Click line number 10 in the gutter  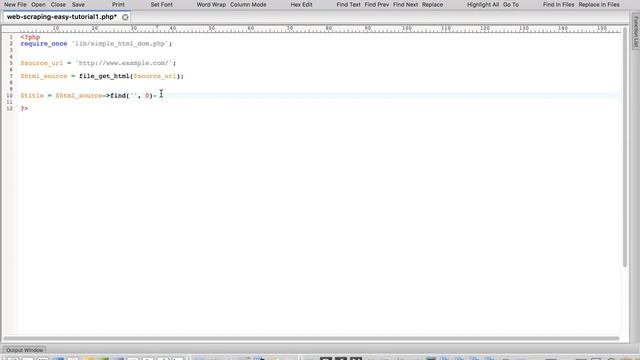9,96
